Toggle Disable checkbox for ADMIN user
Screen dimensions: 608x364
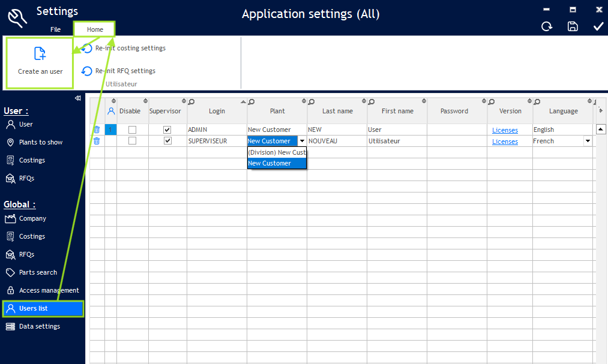[x=132, y=130]
